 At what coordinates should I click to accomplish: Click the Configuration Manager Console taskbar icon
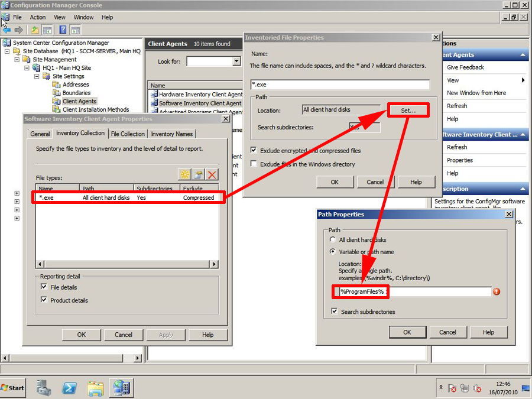121,388
